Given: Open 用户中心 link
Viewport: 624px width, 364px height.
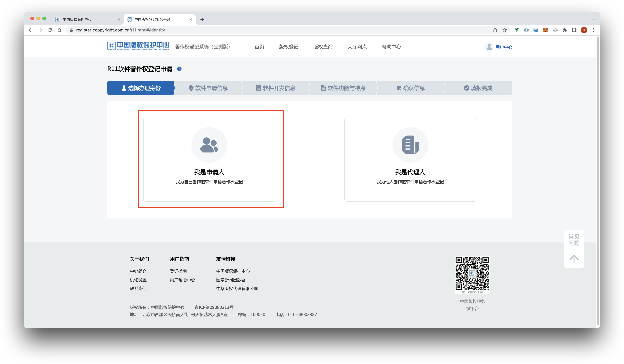Looking at the screenshot, I should (504, 47).
